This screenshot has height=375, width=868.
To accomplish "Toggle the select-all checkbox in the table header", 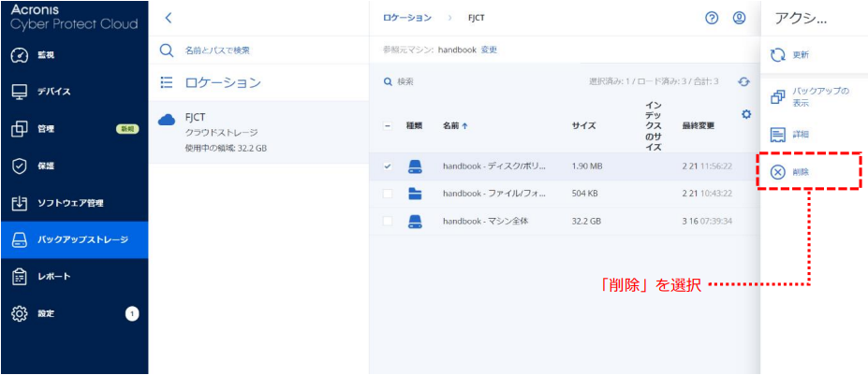I will [388, 125].
